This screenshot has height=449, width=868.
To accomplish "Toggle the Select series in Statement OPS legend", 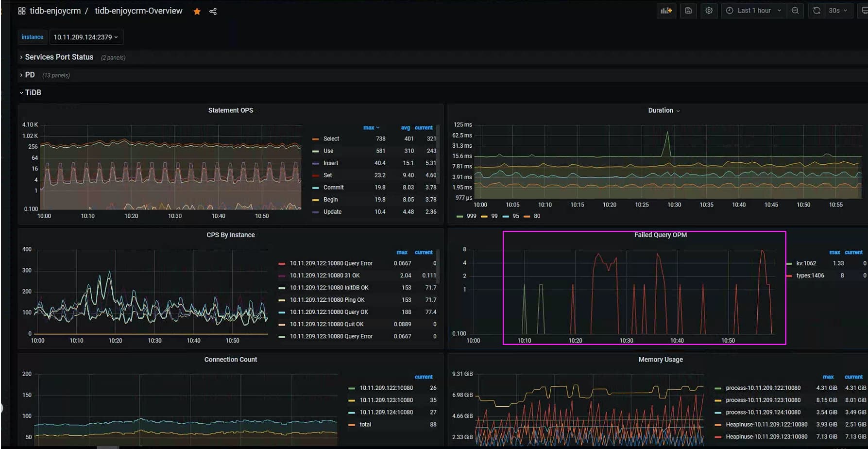I will tap(331, 139).
